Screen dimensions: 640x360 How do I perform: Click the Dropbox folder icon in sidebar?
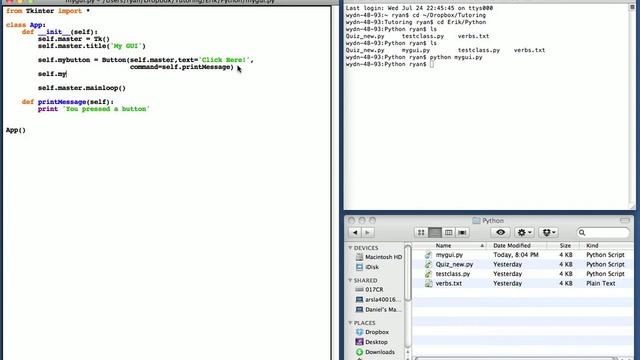click(x=359, y=332)
